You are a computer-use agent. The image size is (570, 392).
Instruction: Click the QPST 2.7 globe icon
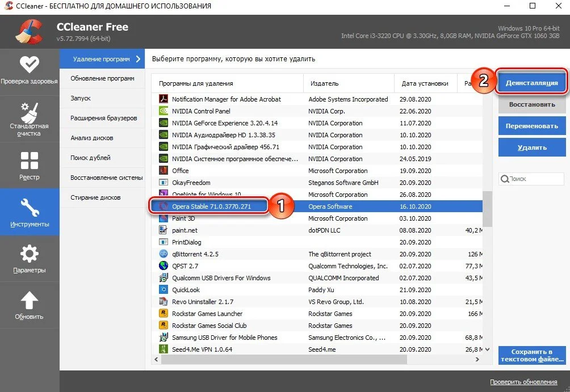pos(164,266)
